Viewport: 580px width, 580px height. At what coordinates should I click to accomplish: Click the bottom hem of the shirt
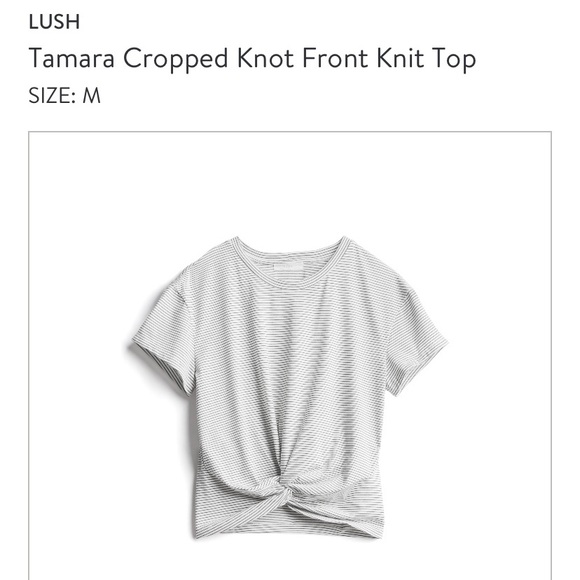click(289, 529)
